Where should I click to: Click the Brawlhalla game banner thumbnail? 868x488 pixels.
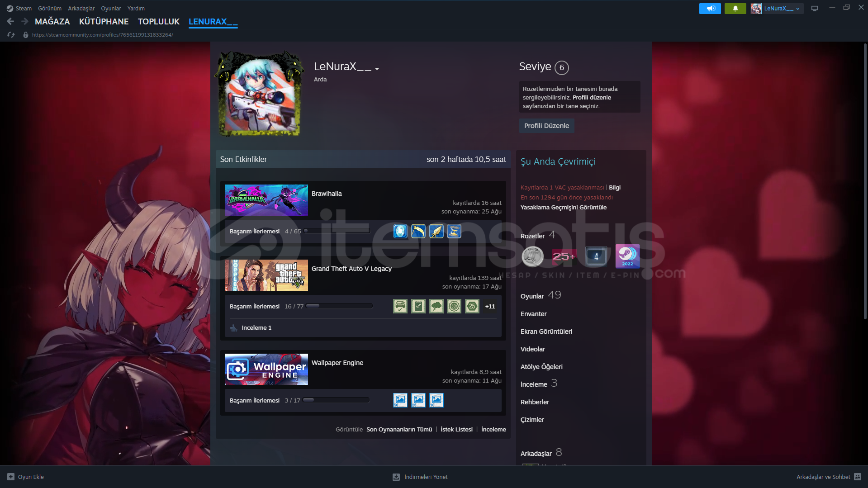[266, 200]
